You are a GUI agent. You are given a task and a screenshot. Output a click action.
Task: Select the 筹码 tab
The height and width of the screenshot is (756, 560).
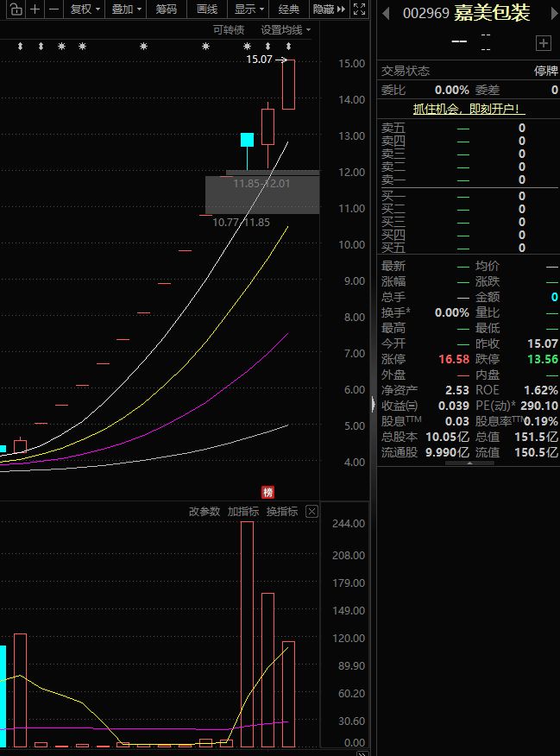pos(166,9)
